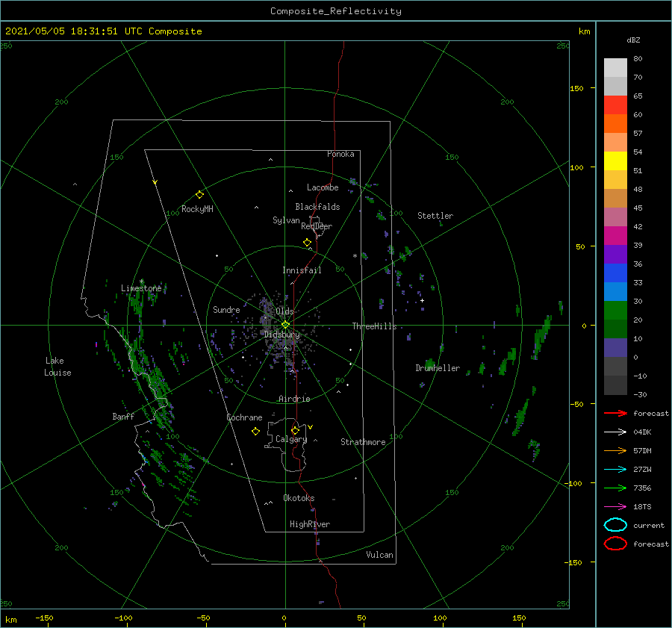Click the Drumheller town label

click(438, 368)
